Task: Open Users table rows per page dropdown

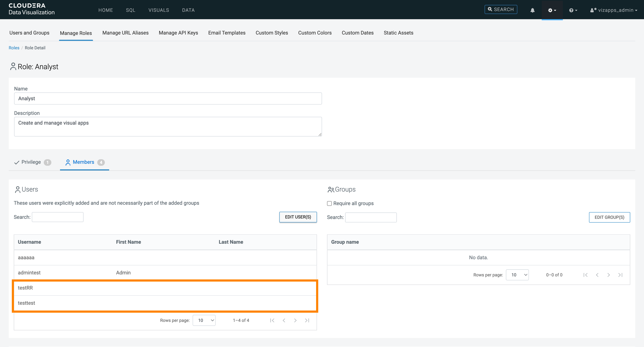Action: point(204,320)
